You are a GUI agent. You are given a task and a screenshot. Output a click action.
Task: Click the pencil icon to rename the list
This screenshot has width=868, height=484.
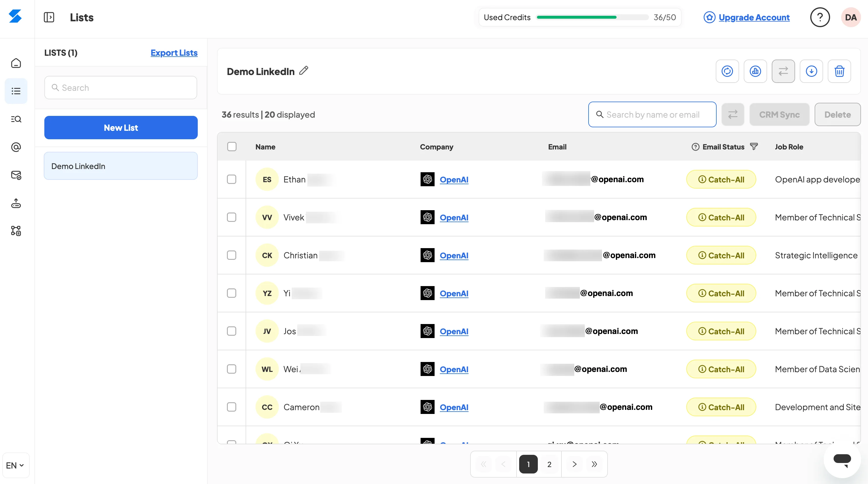click(304, 70)
